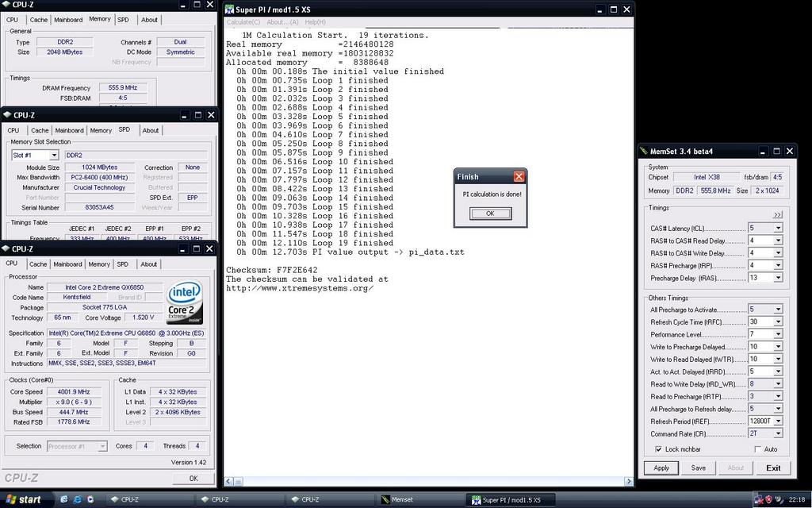Click Save in MemSet
The width and height of the screenshot is (812, 508).
coord(699,468)
